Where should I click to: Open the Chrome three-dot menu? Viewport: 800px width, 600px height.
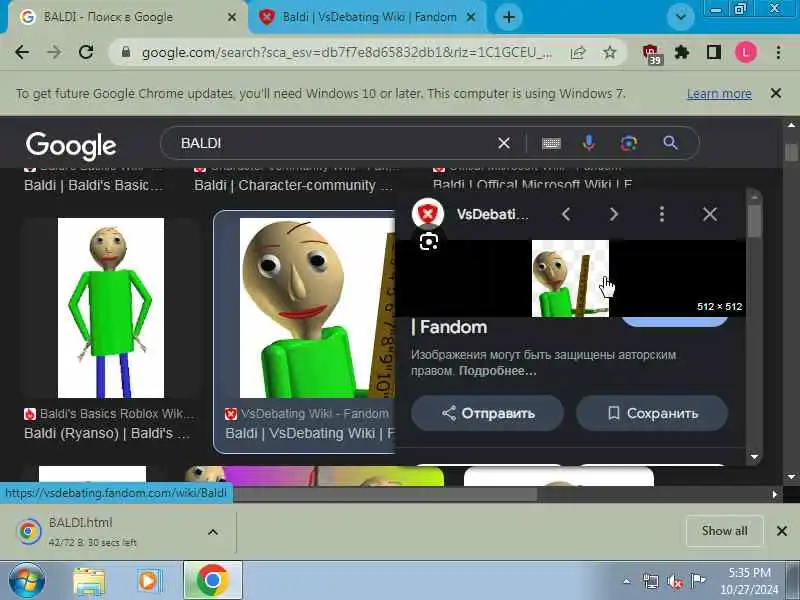point(778,52)
